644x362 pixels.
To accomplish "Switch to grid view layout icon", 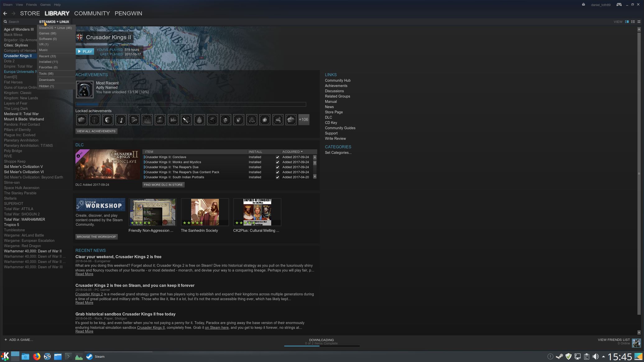I will pyautogui.click(x=639, y=22).
